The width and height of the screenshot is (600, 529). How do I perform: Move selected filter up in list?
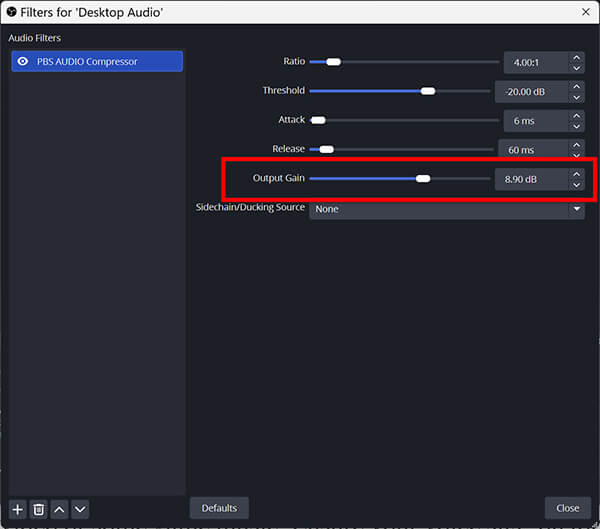tap(59, 509)
